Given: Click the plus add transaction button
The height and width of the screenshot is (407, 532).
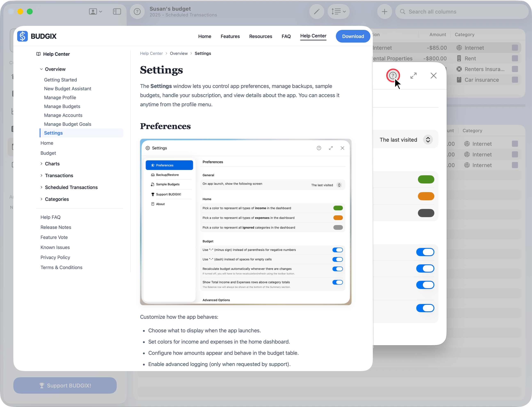Looking at the screenshot, I should [x=384, y=12].
